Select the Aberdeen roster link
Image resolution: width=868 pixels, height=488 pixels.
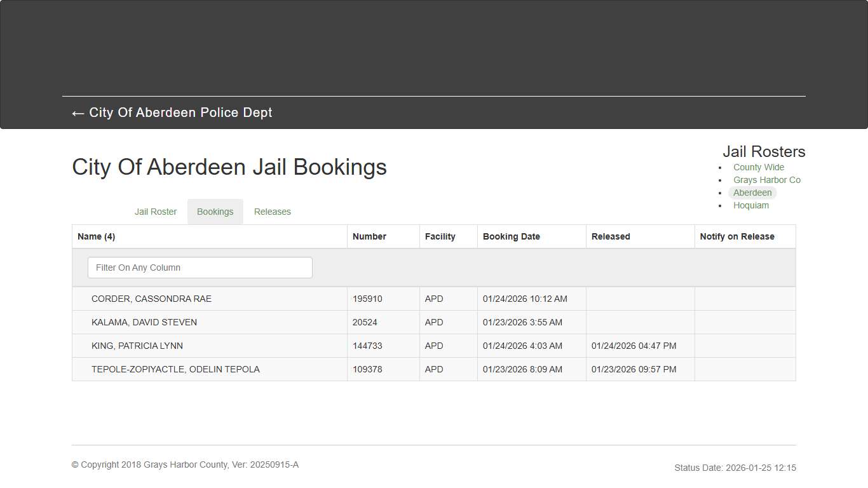tap(752, 193)
